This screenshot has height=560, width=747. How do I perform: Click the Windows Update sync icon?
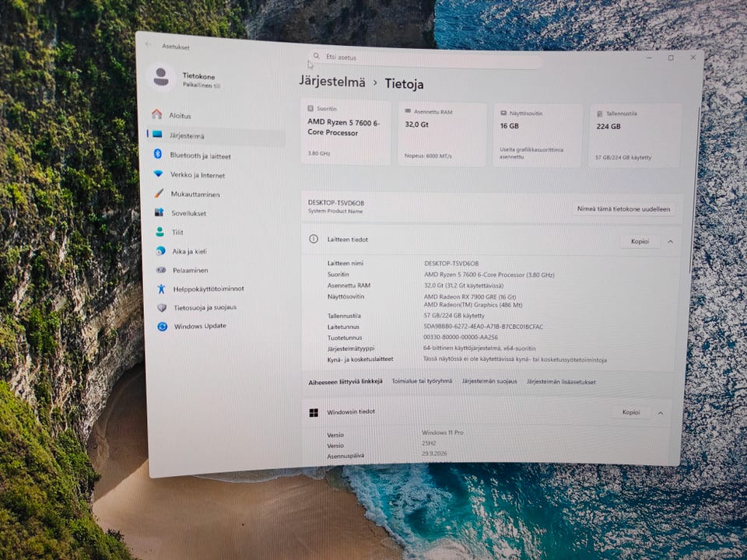163,326
